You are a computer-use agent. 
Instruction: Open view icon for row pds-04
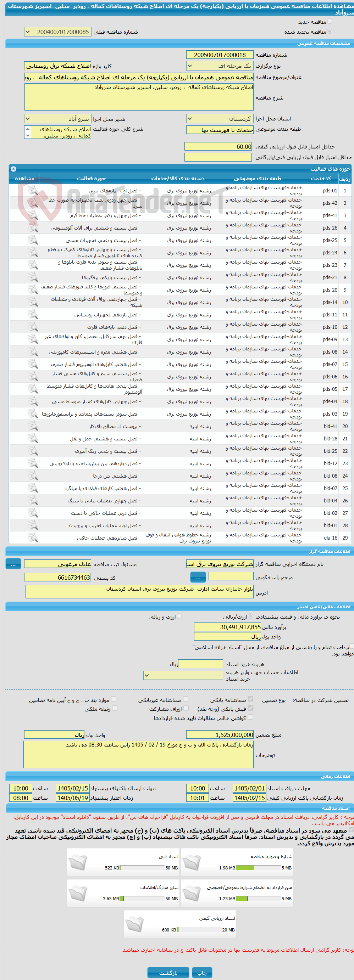[x=33, y=401]
